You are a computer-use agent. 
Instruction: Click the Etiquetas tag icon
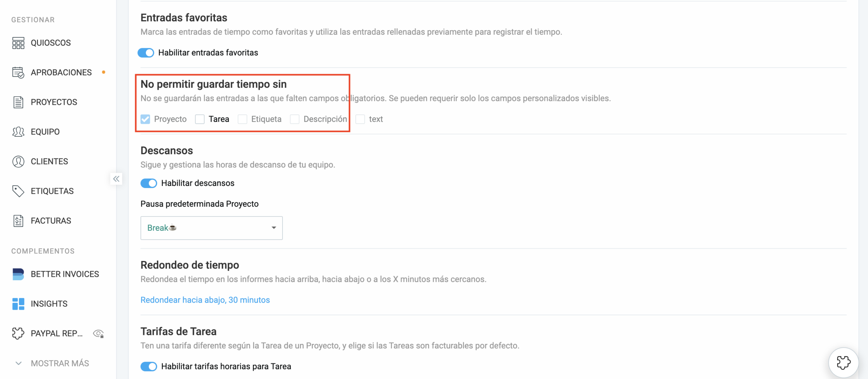pos(18,191)
